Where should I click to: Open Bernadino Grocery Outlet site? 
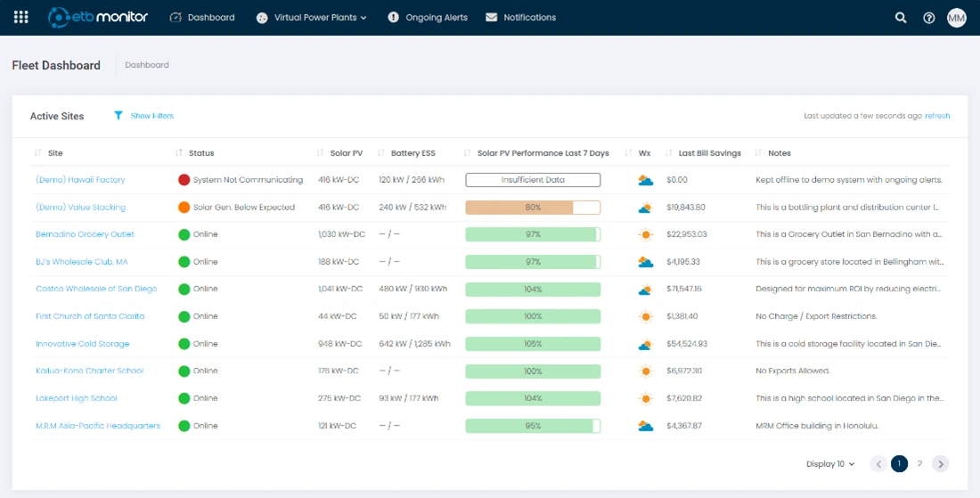85,234
